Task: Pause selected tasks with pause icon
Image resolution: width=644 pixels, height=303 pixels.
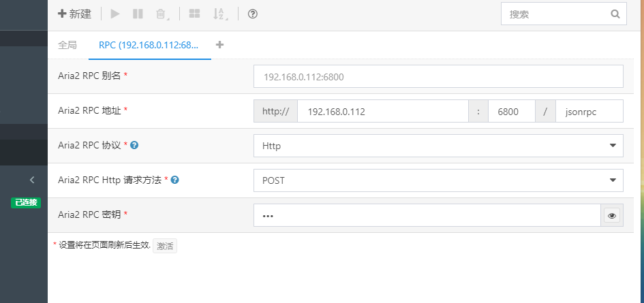Action: 138,14
